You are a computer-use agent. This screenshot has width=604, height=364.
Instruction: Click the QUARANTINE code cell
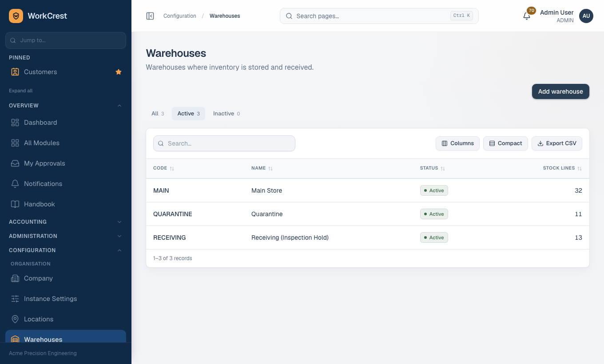pyautogui.click(x=173, y=214)
